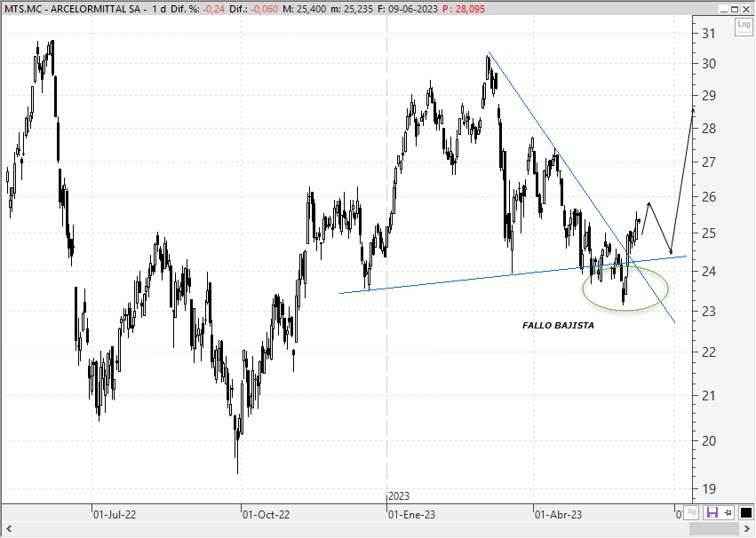The height and width of the screenshot is (538, 756).
Task: Click the 'M: 25,400' maximum value
Action: [304, 9]
